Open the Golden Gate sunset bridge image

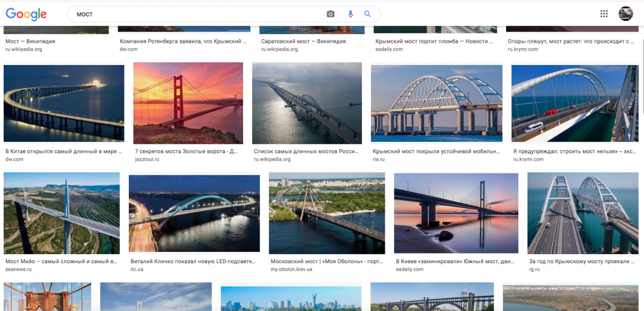pos(188,103)
